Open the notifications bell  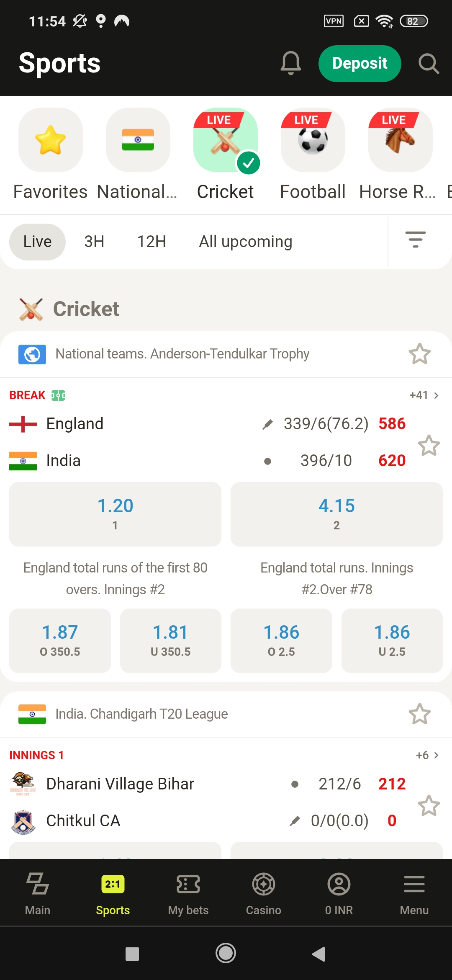[290, 63]
